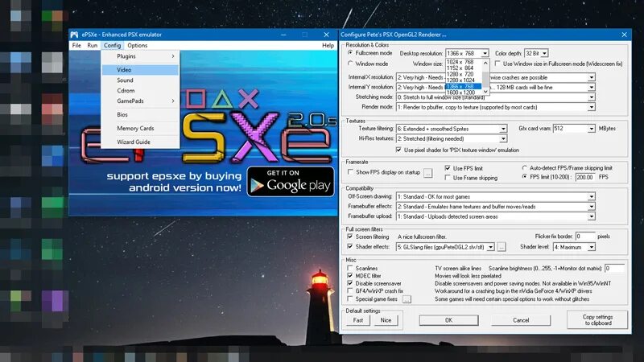Click the Scanline brightness field
This screenshot has width=644, height=362.
[614, 268]
